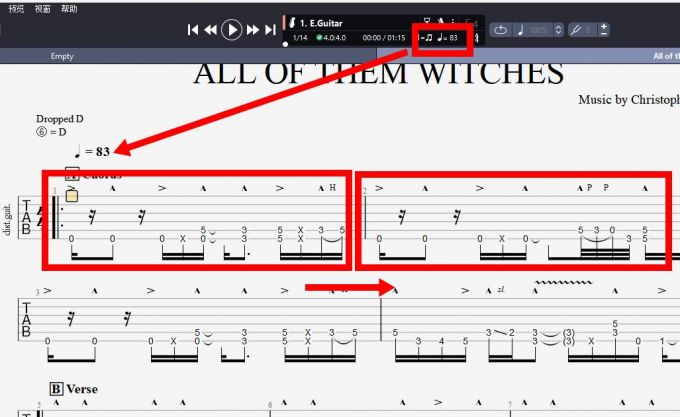Toggle loop playback button
The image size is (680, 417).
point(500,30)
